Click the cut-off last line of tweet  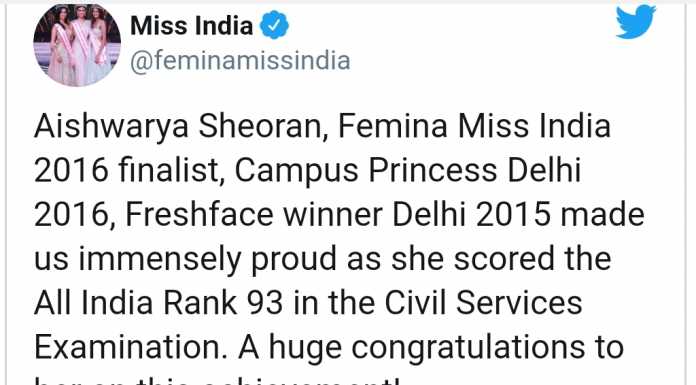[x=218, y=381]
